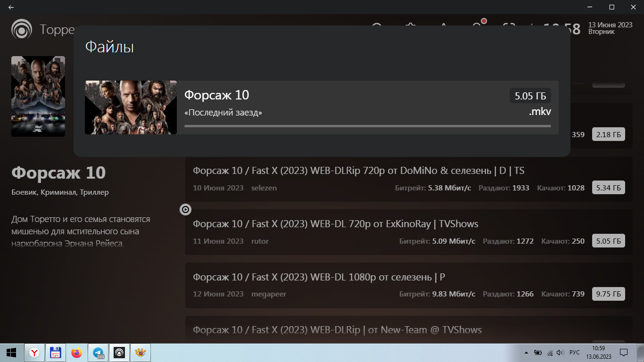Open Yandex Browser from the taskbar
Viewport: 644px width, 362px height.
[34, 353]
